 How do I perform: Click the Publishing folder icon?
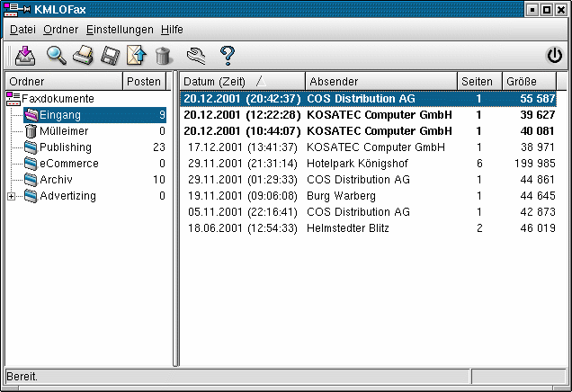click(31, 147)
